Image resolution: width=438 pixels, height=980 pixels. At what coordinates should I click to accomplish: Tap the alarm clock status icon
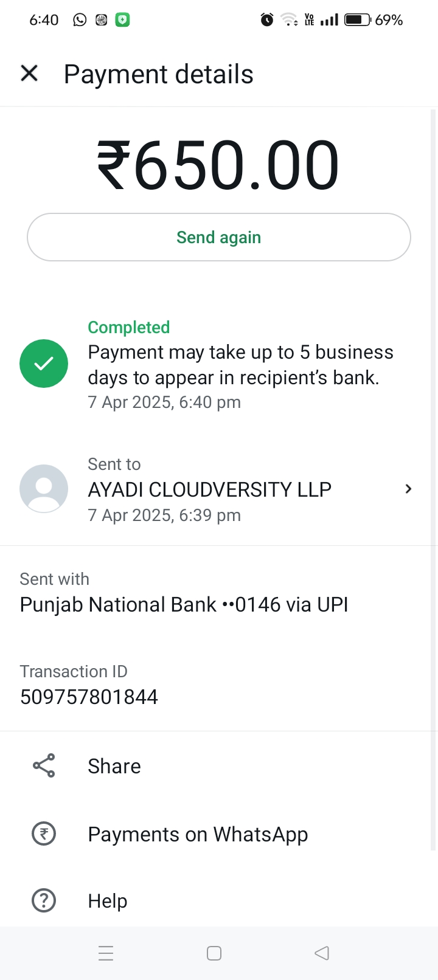[267, 20]
